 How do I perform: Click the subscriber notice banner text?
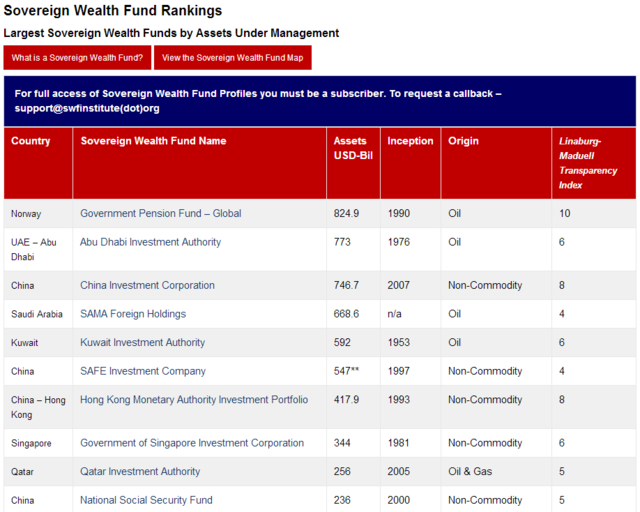tap(258, 101)
